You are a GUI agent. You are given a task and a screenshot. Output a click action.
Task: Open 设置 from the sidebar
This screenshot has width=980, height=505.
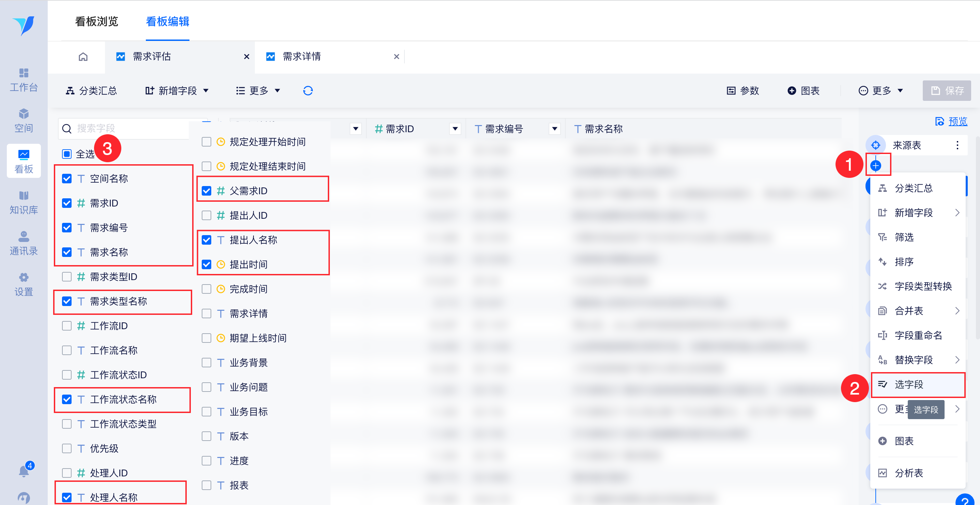point(24,284)
